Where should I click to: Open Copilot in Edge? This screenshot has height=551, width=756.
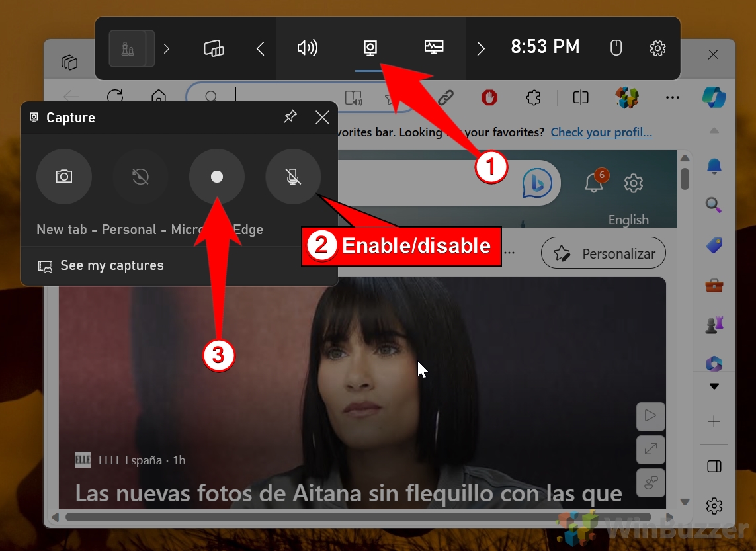click(x=714, y=97)
